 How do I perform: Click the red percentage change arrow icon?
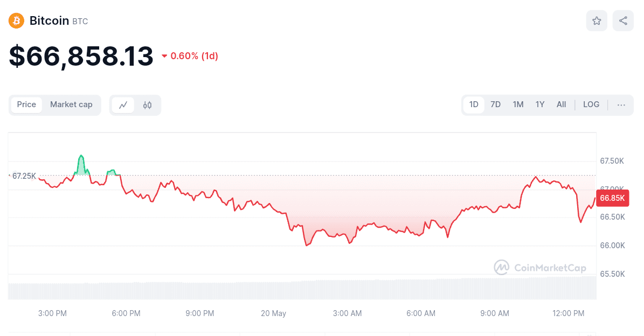(164, 55)
